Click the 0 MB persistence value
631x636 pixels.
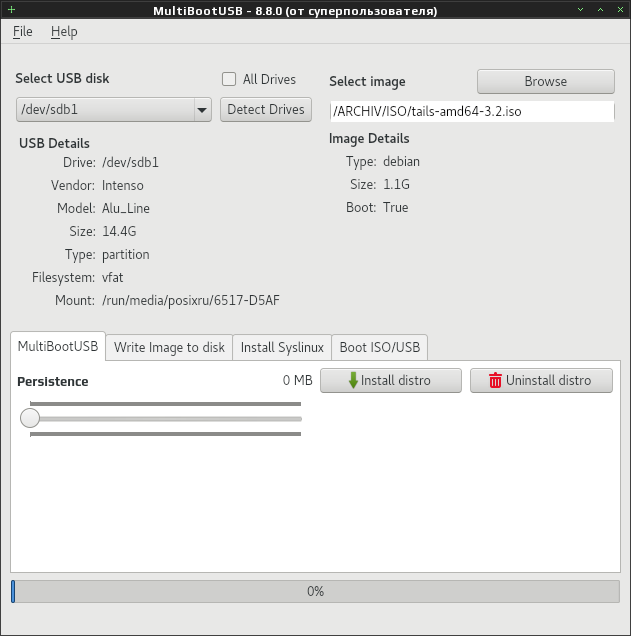298,380
